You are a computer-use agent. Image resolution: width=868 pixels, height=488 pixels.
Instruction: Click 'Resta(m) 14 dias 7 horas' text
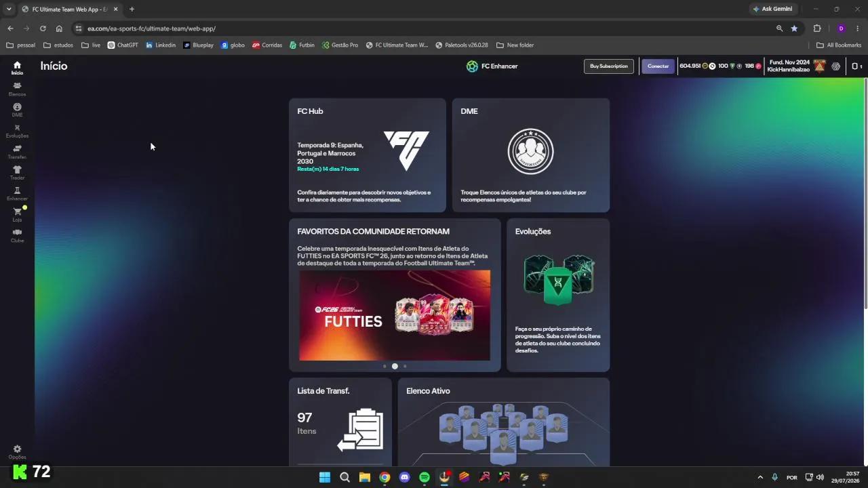(328, 169)
